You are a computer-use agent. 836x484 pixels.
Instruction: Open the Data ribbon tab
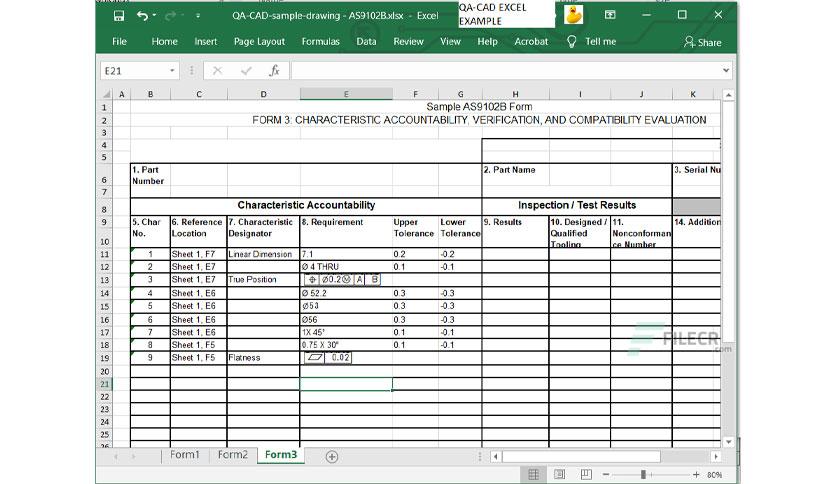coord(366,42)
